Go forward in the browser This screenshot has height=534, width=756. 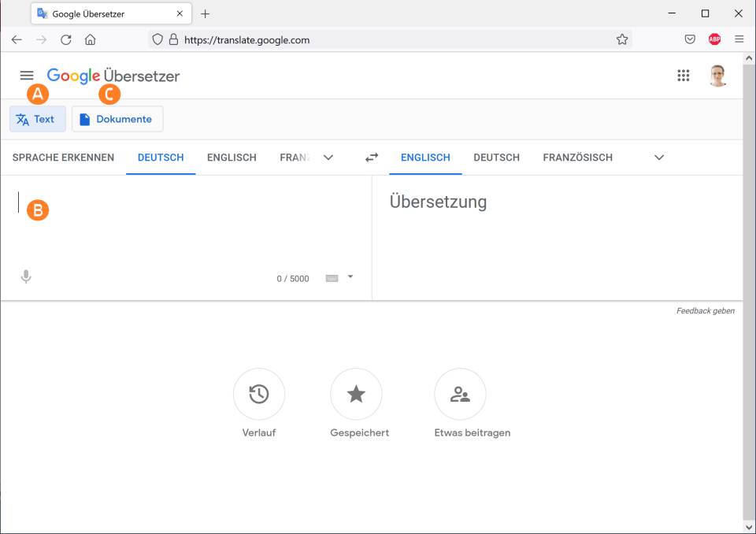[x=42, y=39]
